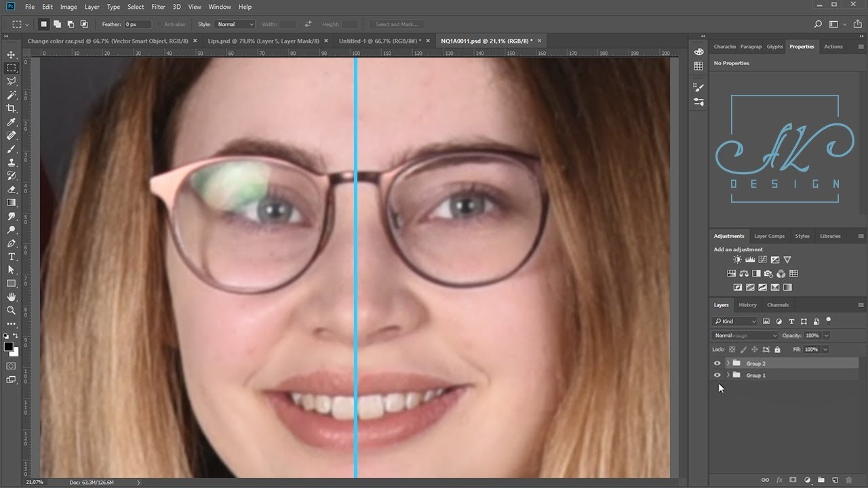Screen dimensions: 868x488
Task: Create a new group folder
Action: [x=821, y=480]
